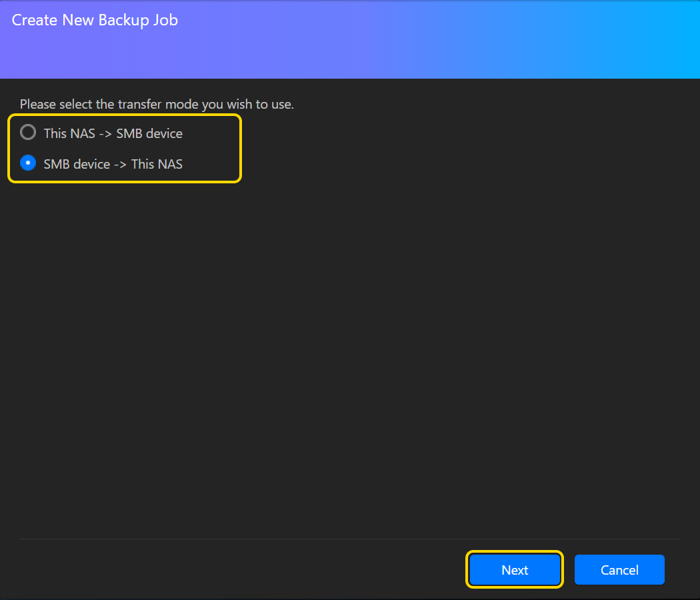Click the 'Create New Backup Job' title
The height and width of the screenshot is (600, 700).
[95, 21]
